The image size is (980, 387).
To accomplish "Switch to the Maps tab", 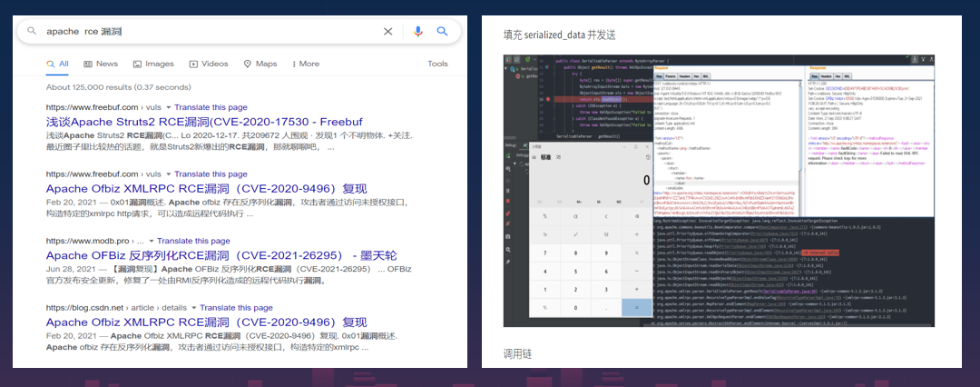I will point(260,64).
